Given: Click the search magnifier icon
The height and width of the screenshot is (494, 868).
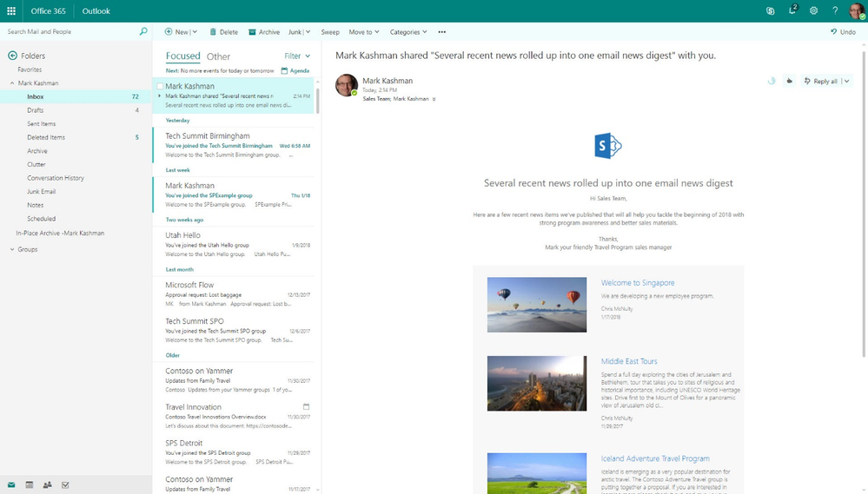Looking at the screenshot, I should (143, 31).
